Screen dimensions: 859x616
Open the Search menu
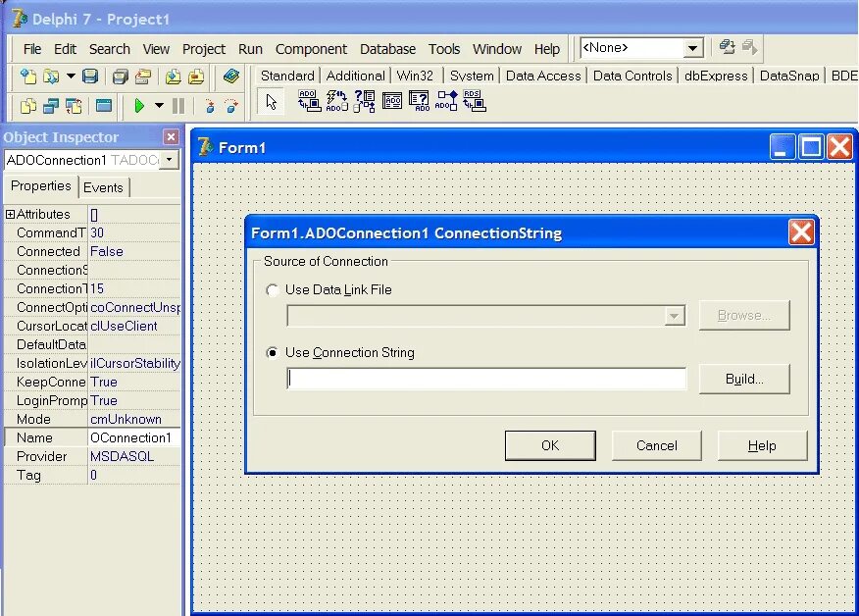point(110,49)
